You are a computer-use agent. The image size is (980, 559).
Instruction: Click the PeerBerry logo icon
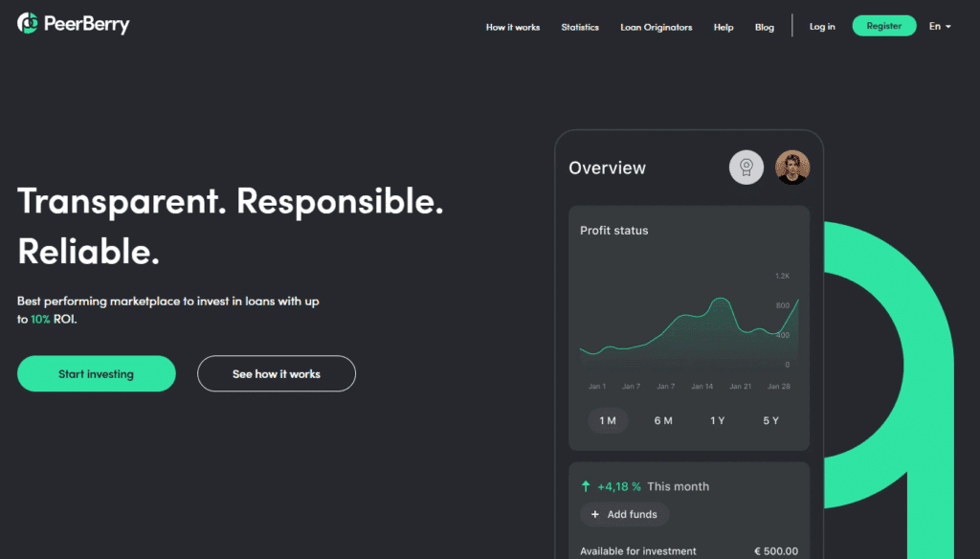pos(28,24)
